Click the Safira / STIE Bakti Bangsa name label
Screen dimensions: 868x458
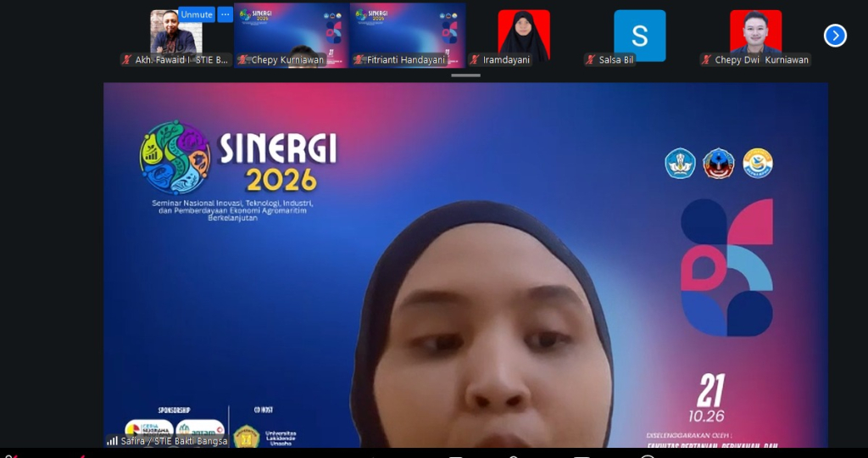(174, 441)
